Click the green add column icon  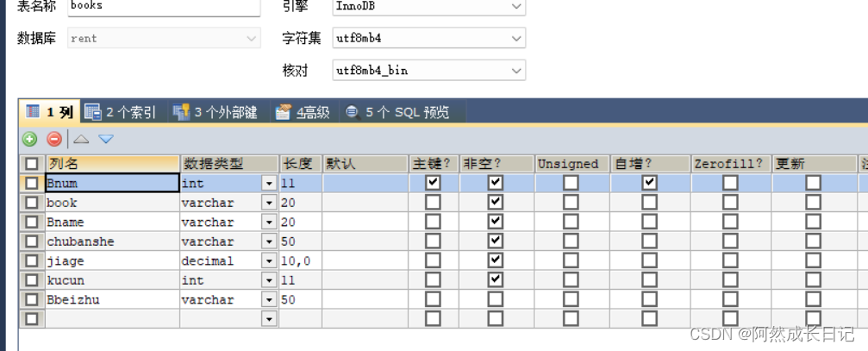[x=29, y=139]
